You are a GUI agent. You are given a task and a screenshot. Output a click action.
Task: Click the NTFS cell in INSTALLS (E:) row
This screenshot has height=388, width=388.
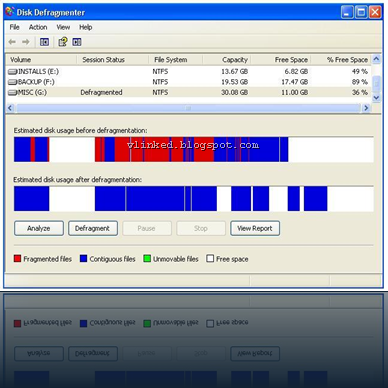point(160,72)
